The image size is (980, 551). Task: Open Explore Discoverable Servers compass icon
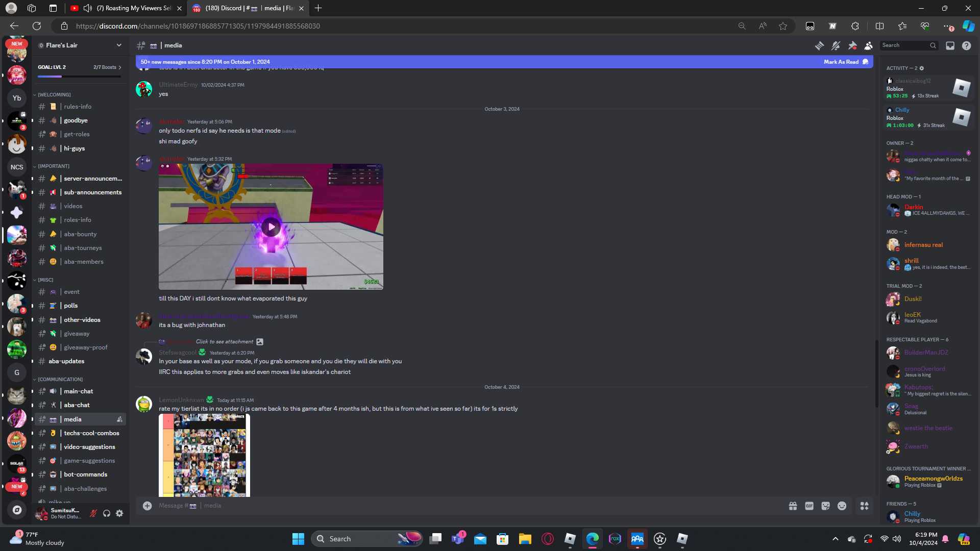17,510
